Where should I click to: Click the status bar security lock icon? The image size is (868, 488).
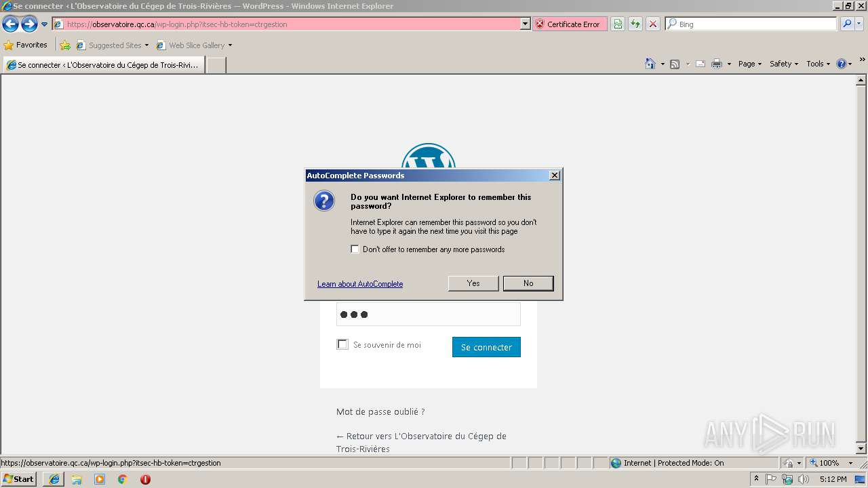coord(789,463)
